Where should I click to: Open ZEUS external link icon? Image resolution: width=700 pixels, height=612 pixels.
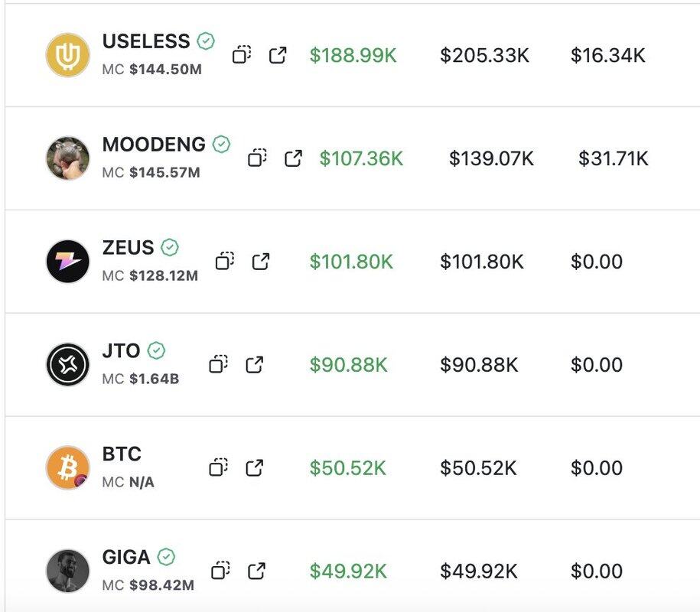(261, 261)
